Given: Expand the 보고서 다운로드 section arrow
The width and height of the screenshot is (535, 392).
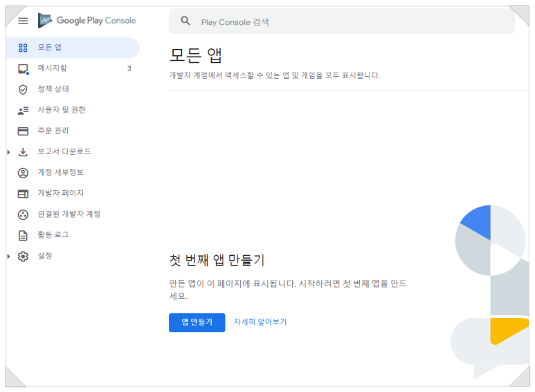Looking at the screenshot, I should 9,152.
